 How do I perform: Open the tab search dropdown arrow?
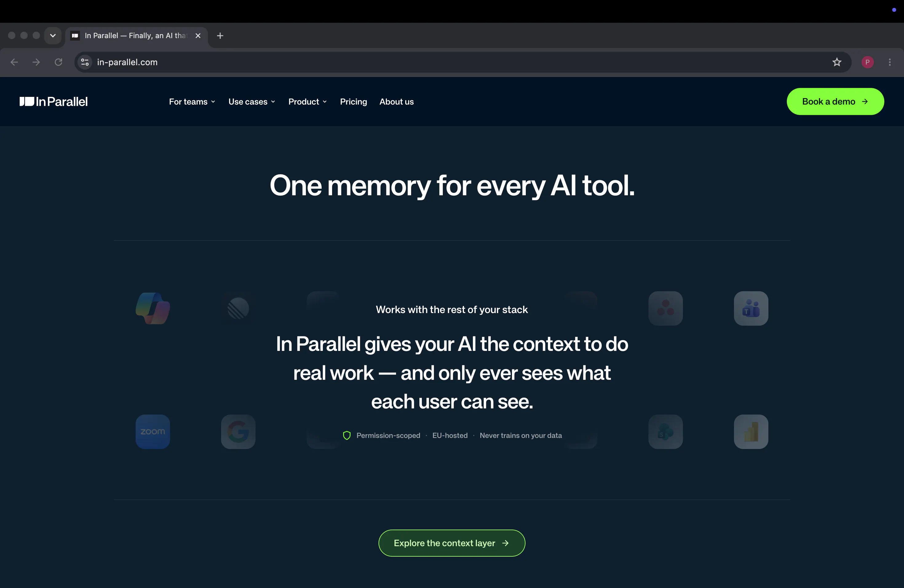(53, 36)
